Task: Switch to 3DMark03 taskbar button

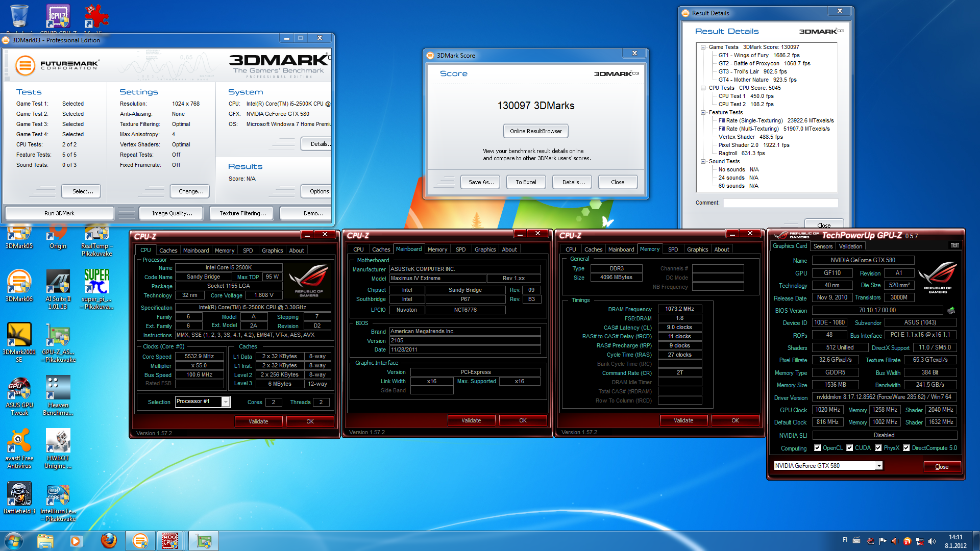Action: click(140, 541)
